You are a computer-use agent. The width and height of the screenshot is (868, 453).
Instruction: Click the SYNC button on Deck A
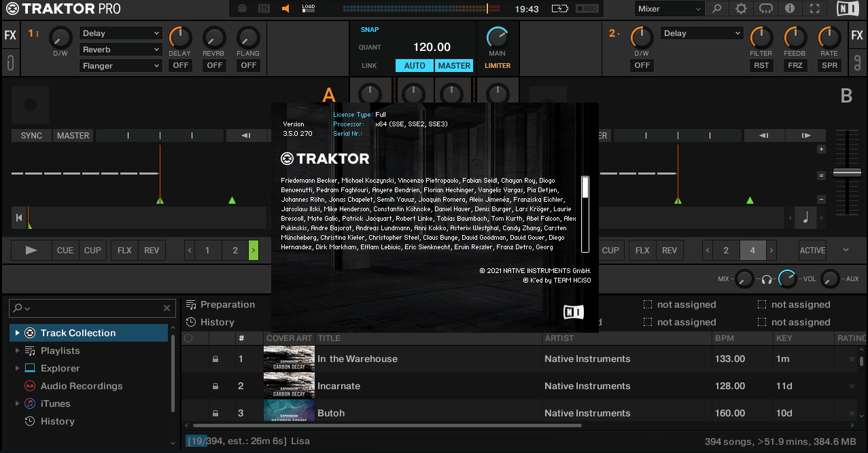(x=31, y=136)
